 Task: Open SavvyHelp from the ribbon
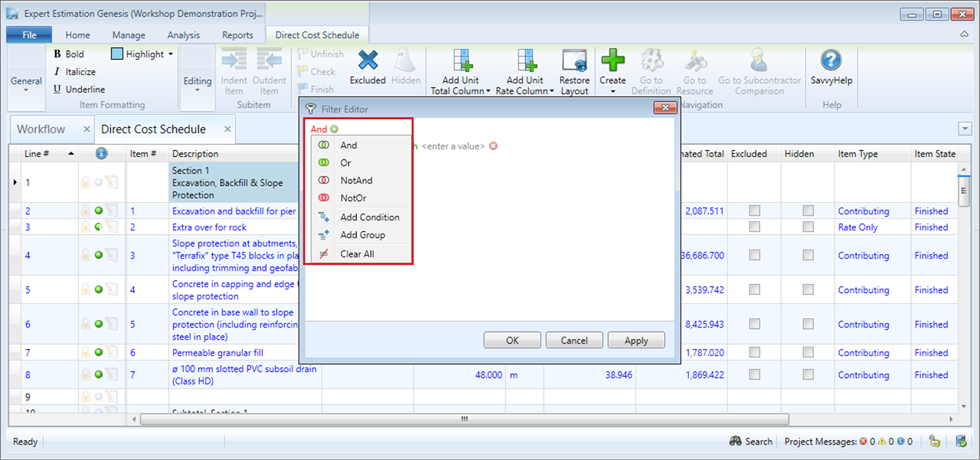[x=831, y=61]
